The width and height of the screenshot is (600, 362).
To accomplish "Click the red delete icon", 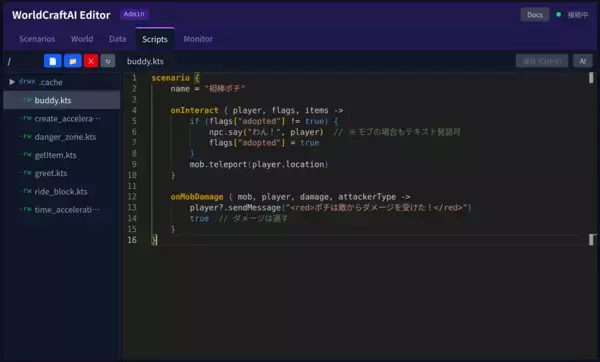I will [x=91, y=61].
